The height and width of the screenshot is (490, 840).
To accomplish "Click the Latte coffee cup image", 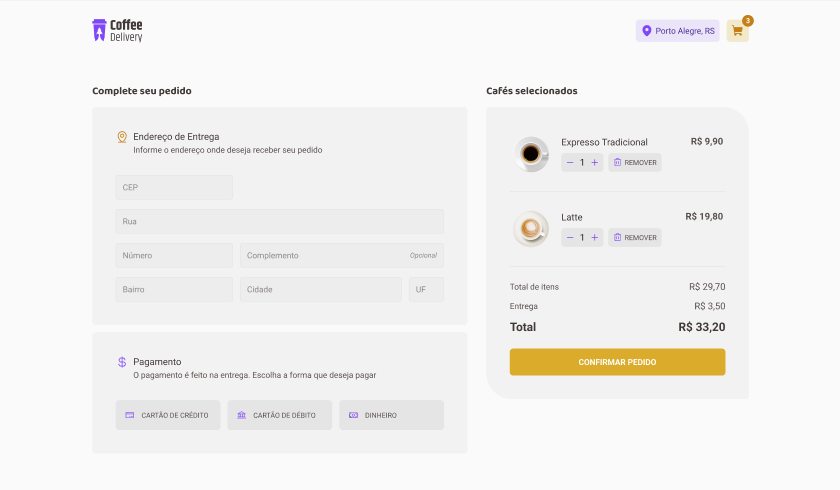I will 531,229.
